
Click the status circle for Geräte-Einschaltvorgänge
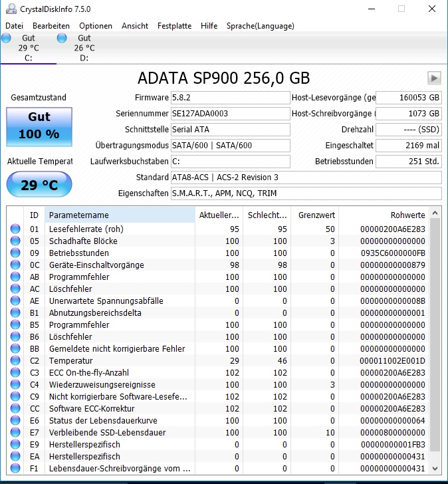tap(15, 265)
